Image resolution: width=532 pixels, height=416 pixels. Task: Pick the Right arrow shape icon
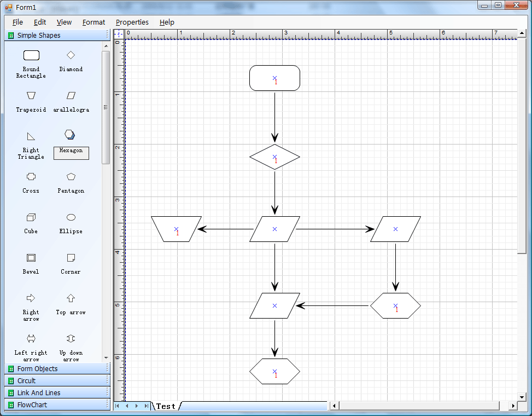[x=31, y=298]
